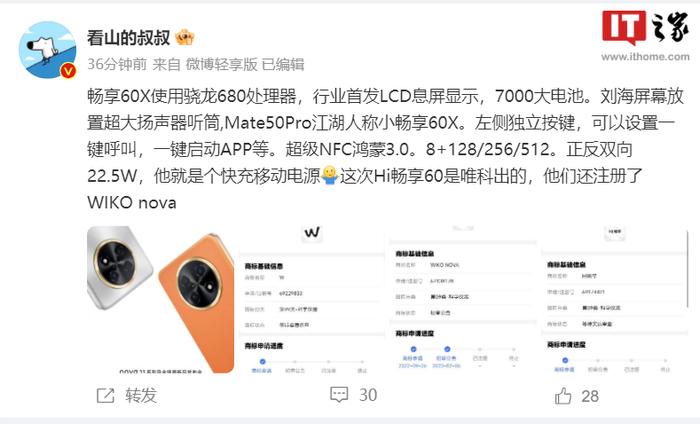The width and height of the screenshot is (700, 424).
Task: Click the IT之家 logo watermark
Action: (646, 28)
